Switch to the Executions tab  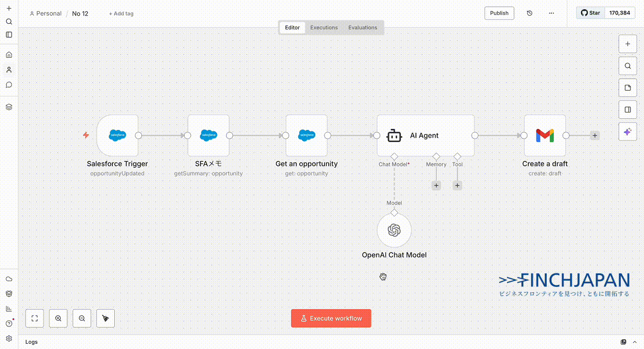324,28
